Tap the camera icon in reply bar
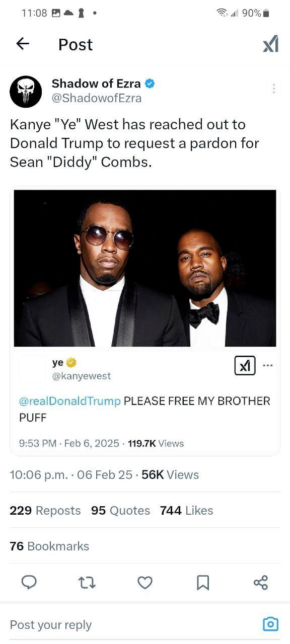The image size is (290, 644). pos(271,624)
